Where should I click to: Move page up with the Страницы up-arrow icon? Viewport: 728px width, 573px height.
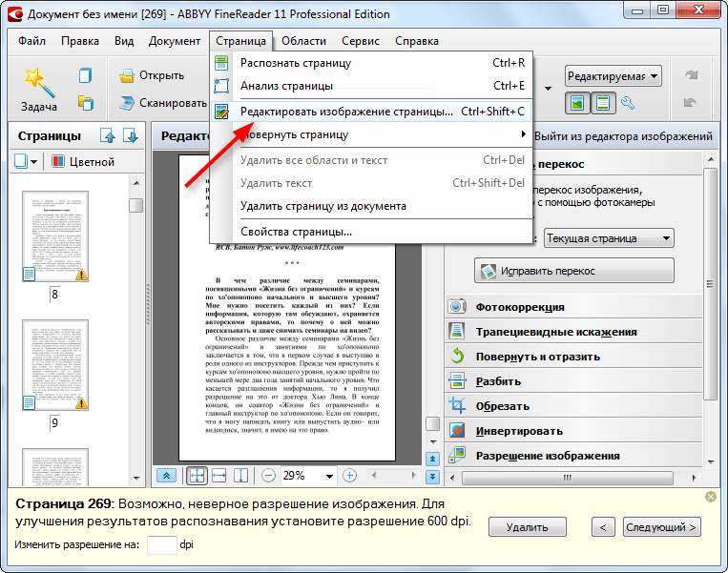click(x=108, y=136)
